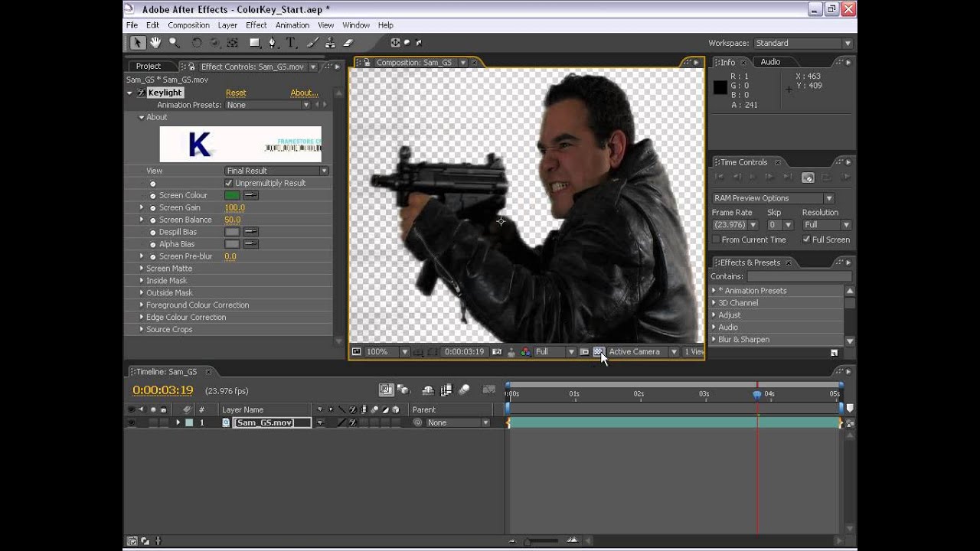Switch to the Audio tab
This screenshot has height=551, width=980.
click(770, 62)
